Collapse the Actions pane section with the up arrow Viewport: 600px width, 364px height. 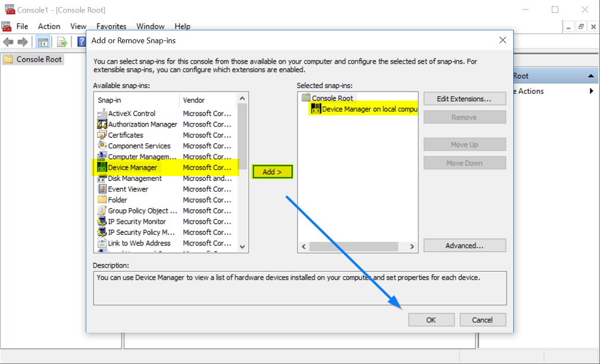[591, 76]
